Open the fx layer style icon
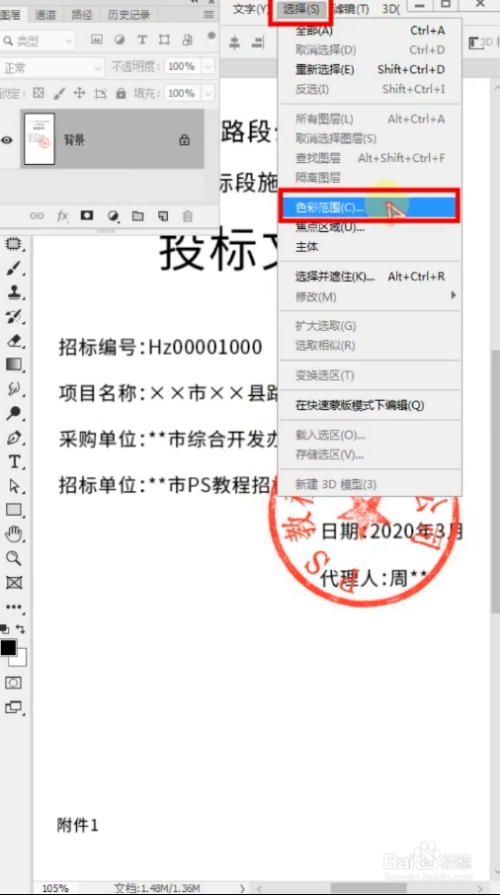This screenshot has height=895, width=500. tap(63, 216)
